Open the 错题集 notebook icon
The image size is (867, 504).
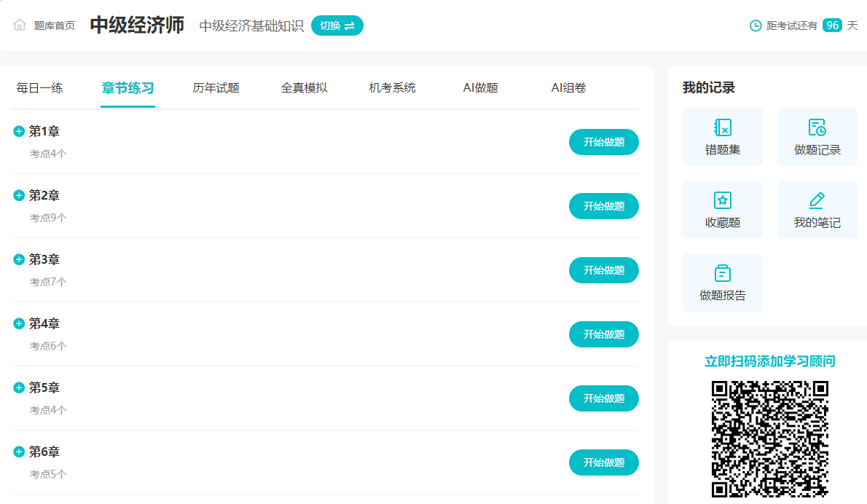[722, 128]
